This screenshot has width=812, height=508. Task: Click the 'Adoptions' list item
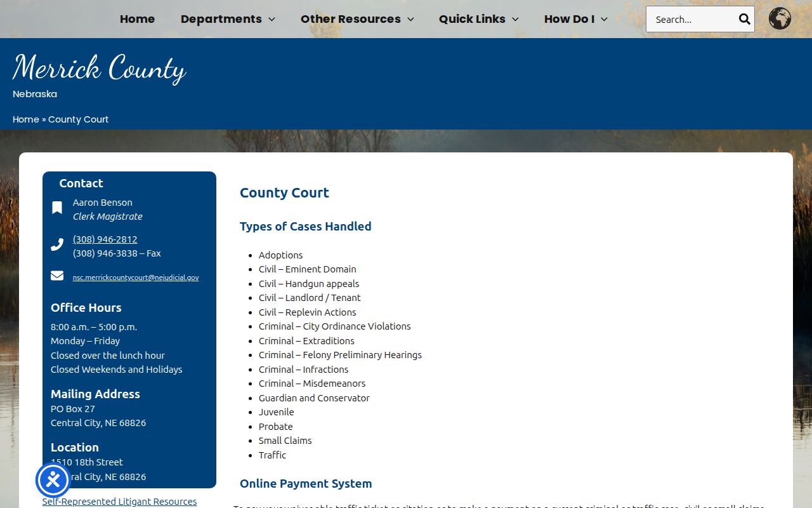tap(280, 255)
